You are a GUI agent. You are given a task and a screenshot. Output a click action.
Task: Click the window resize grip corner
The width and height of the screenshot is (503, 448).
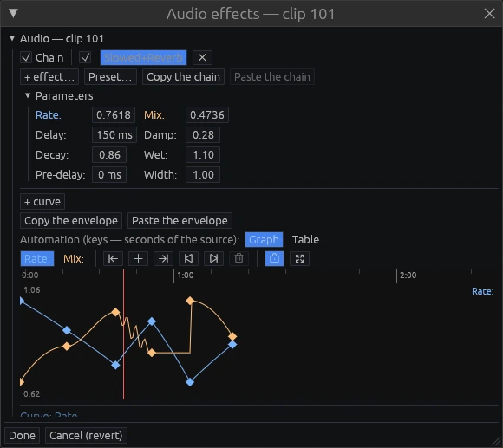(497, 442)
